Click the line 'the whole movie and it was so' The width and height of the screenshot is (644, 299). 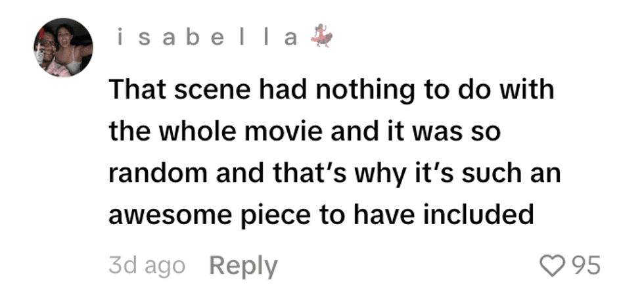pos(304,131)
